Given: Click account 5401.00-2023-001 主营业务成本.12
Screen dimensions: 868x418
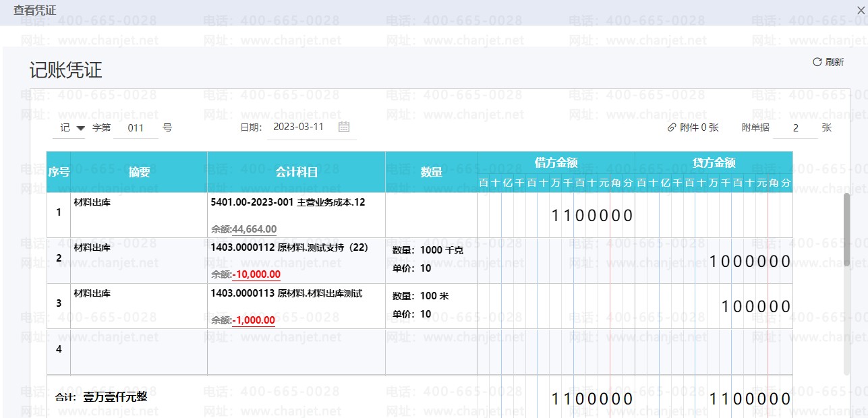Looking at the screenshot, I should pyautogui.click(x=288, y=202).
